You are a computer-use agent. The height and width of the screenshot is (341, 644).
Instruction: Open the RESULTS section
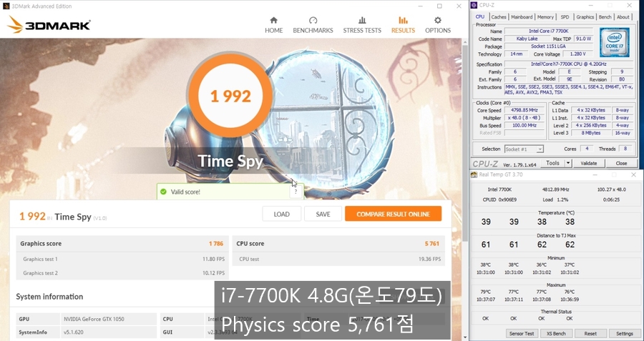click(x=403, y=25)
